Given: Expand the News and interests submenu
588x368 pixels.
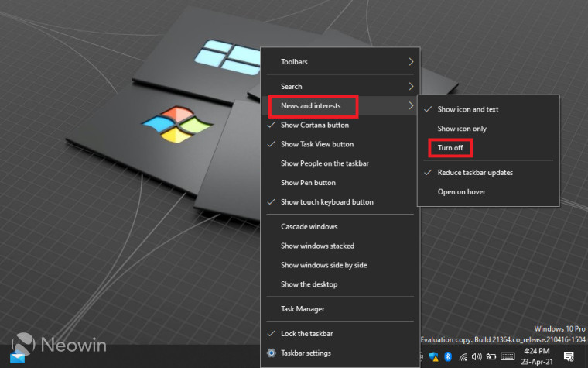Looking at the screenshot, I should click(340, 106).
